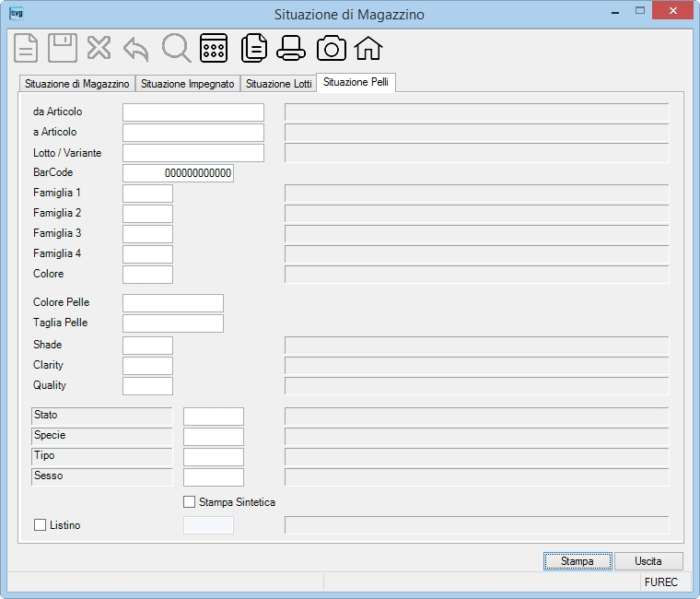Click the Colore Pelle text field
The image size is (700, 599).
173,303
